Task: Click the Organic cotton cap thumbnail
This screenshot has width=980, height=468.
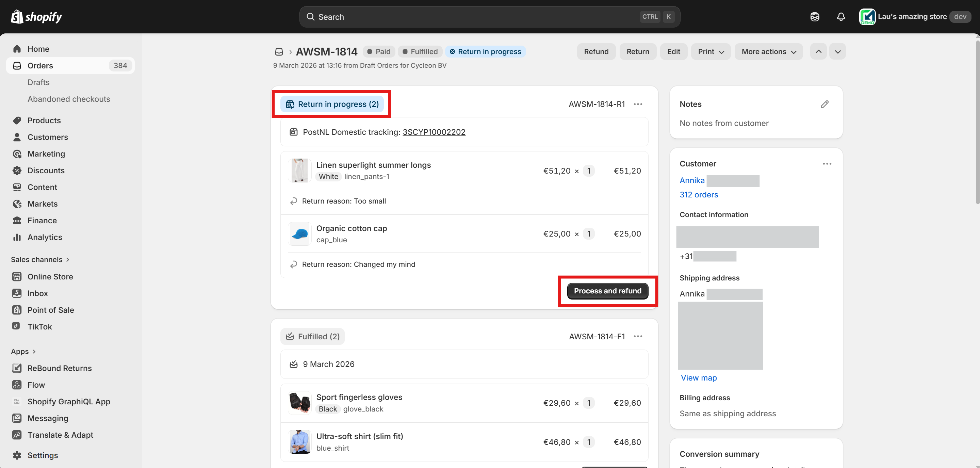Action: [x=299, y=234]
